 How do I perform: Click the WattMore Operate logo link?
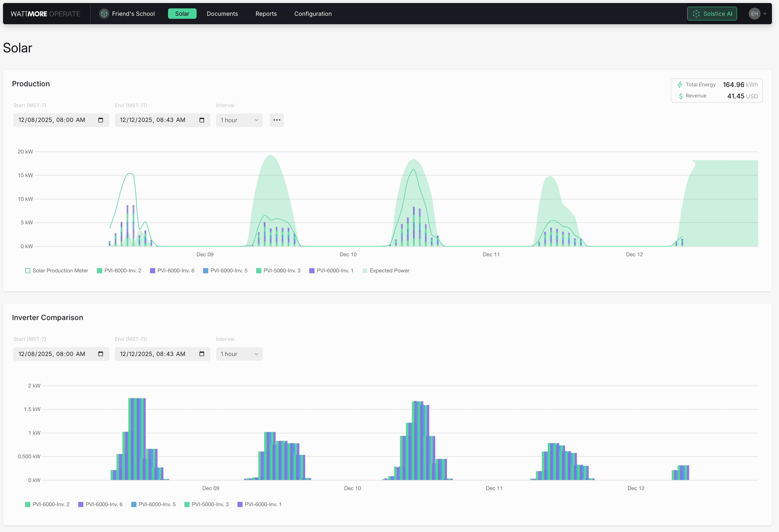click(46, 14)
